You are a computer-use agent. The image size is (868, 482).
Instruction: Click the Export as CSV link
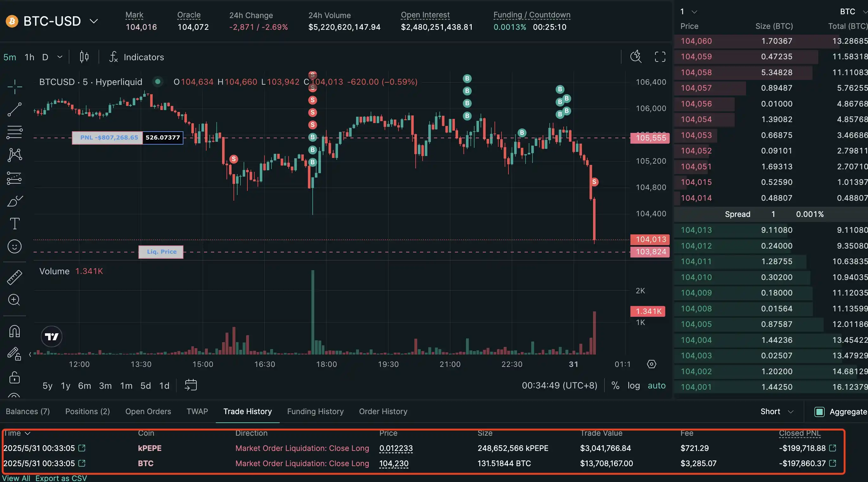click(61, 478)
